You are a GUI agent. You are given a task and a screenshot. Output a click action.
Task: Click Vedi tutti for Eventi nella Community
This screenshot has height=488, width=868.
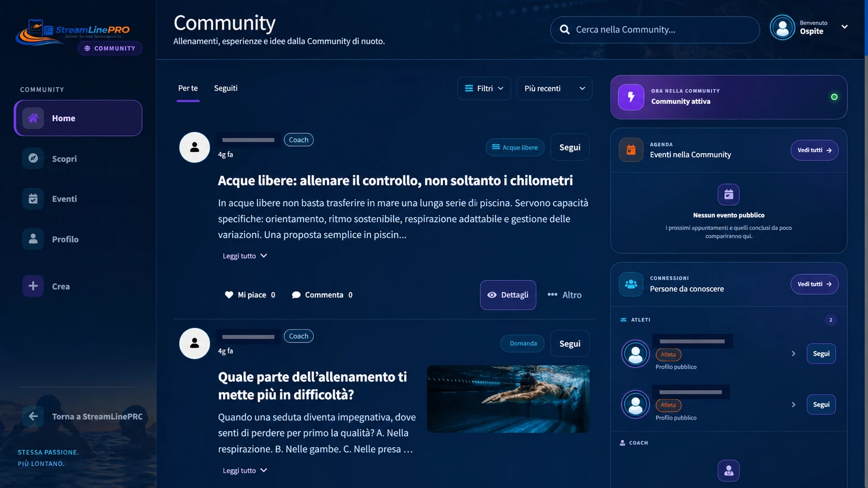814,150
